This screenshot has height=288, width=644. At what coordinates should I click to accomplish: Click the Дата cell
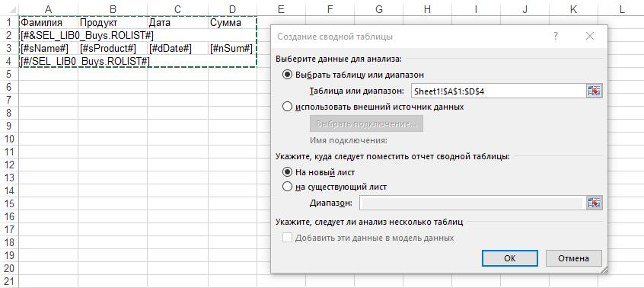point(177,23)
